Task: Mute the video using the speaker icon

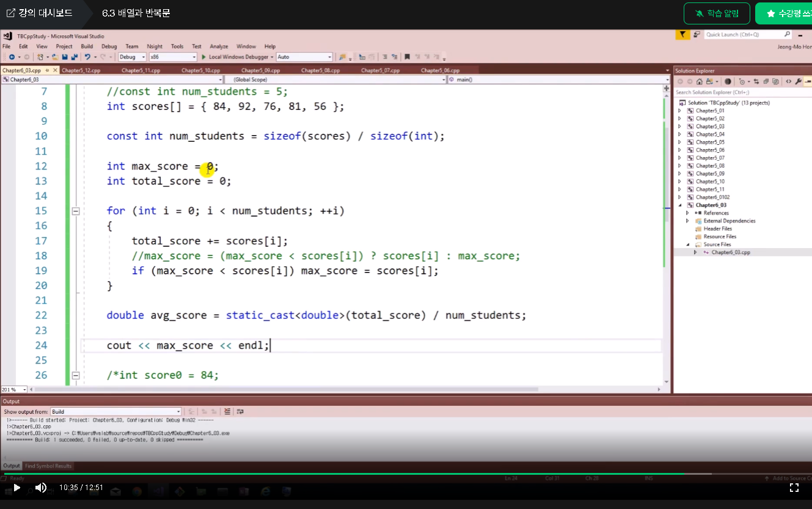Action: click(x=41, y=488)
